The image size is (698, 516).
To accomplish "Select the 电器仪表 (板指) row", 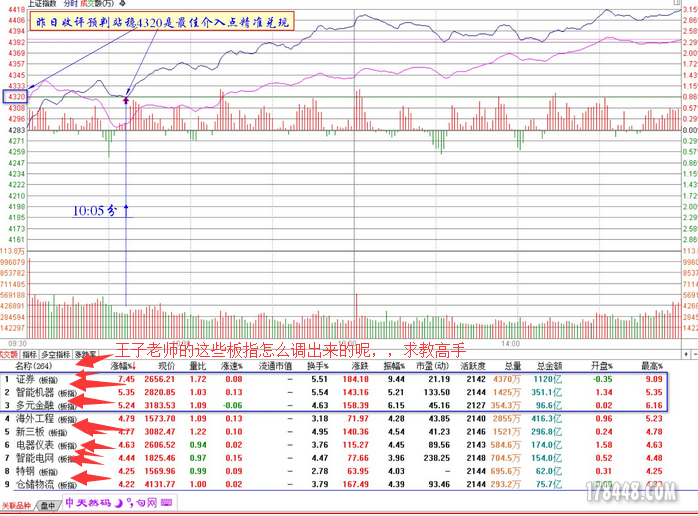I will coord(334,445).
